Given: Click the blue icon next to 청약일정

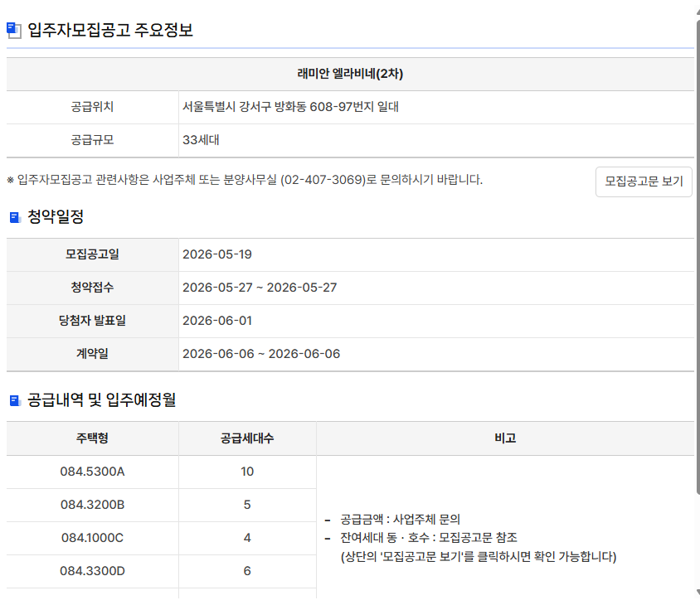Looking at the screenshot, I should 15,217.
